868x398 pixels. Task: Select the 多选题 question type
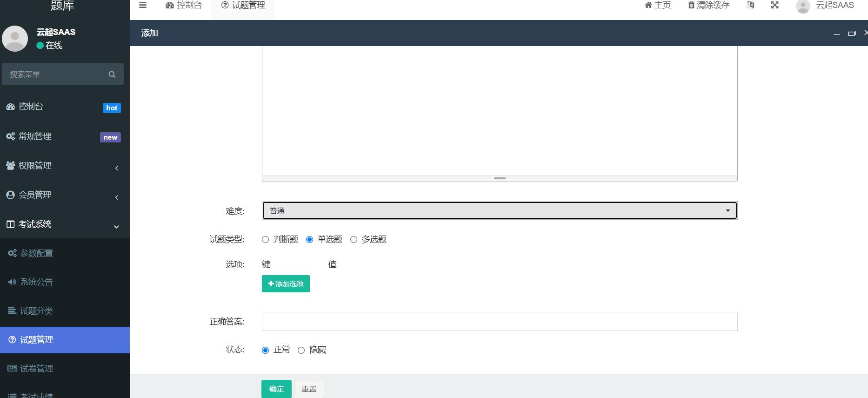coord(354,240)
